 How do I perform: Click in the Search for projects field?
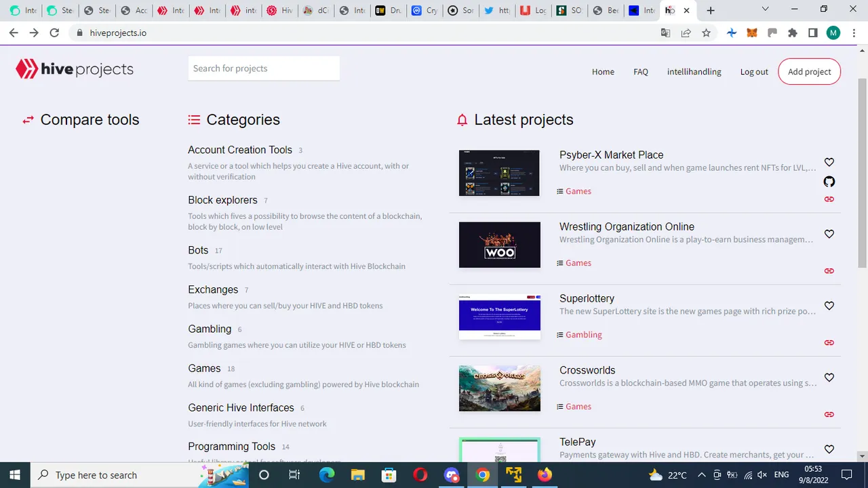pyautogui.click(x=264, y=68)
